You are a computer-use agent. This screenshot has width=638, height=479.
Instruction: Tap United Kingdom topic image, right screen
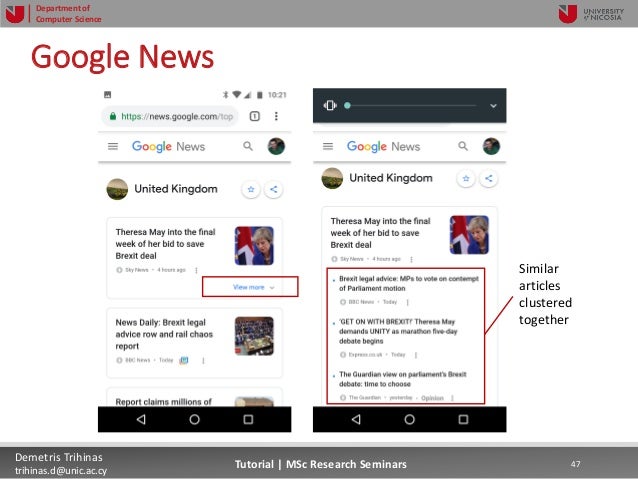click(332, 178)
